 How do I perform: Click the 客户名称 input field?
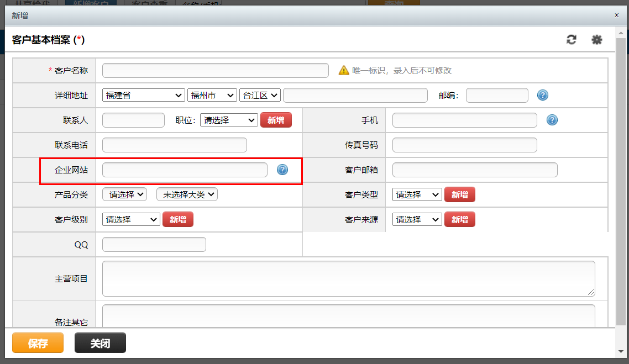pos(216,70)
